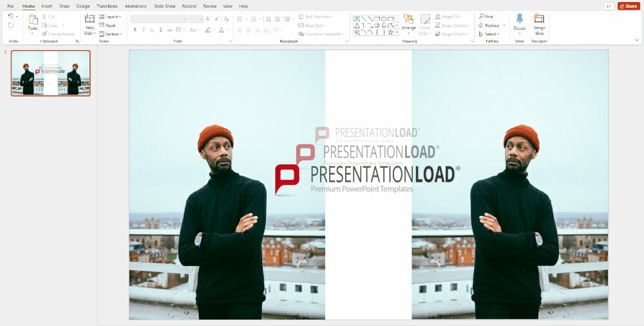
Task: Select the Text Box shape
Action: (357, 19)
